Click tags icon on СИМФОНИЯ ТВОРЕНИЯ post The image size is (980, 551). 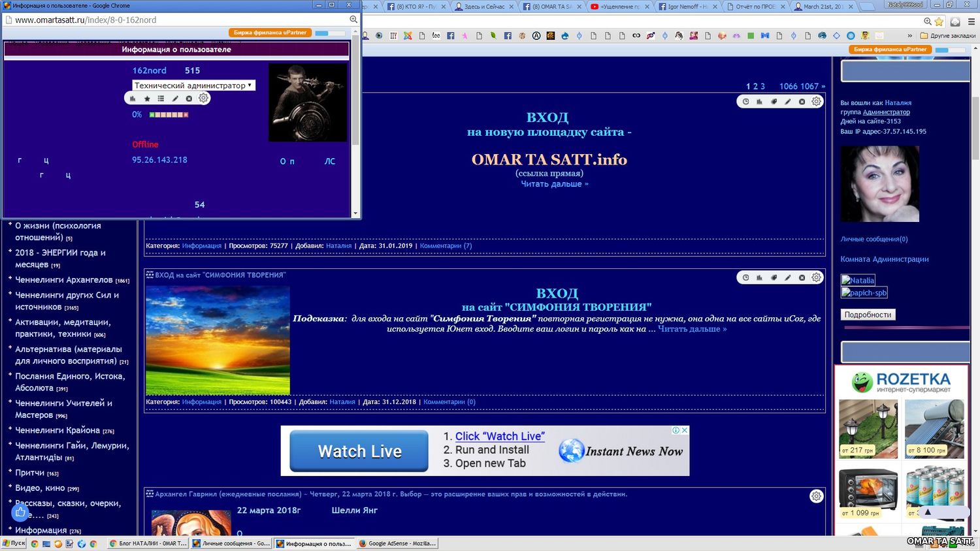[x=774, y=277]
